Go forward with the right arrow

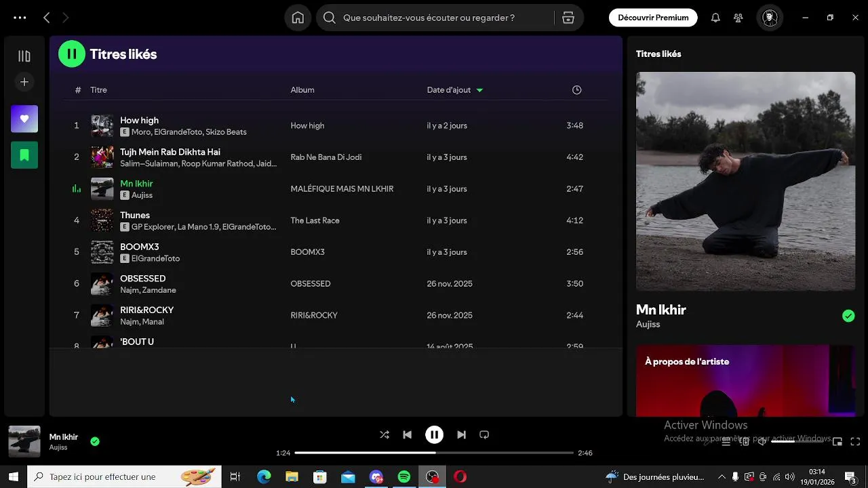66,18
